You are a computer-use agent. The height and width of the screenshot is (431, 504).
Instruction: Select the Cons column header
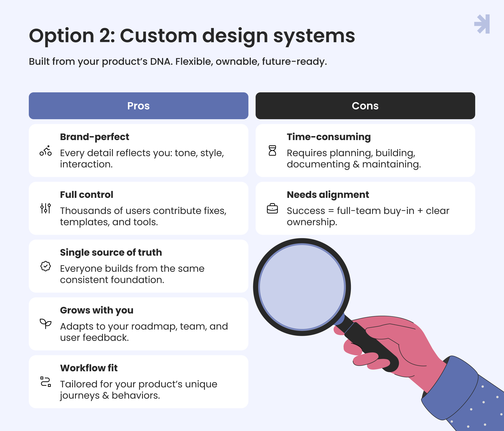pyautogui.click(x=365, y=106)
